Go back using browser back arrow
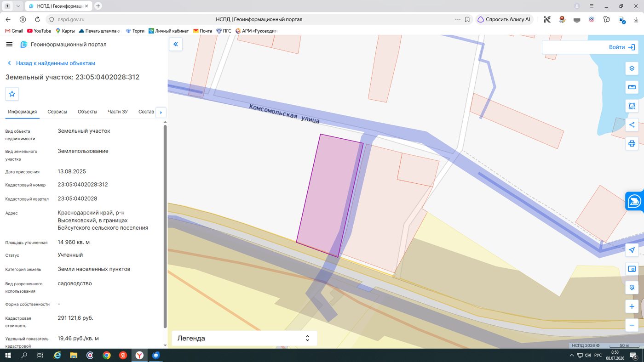 pyautogui.click(x=8, y=20)
